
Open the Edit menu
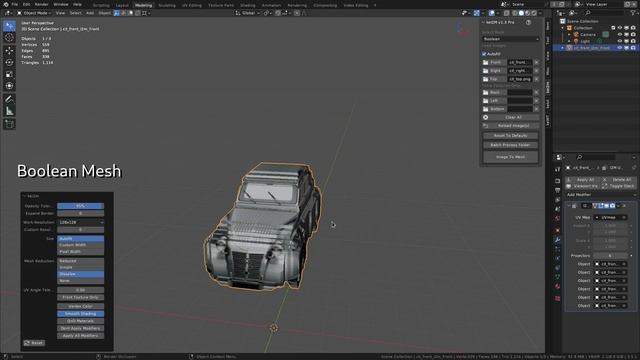pos(27,4)
